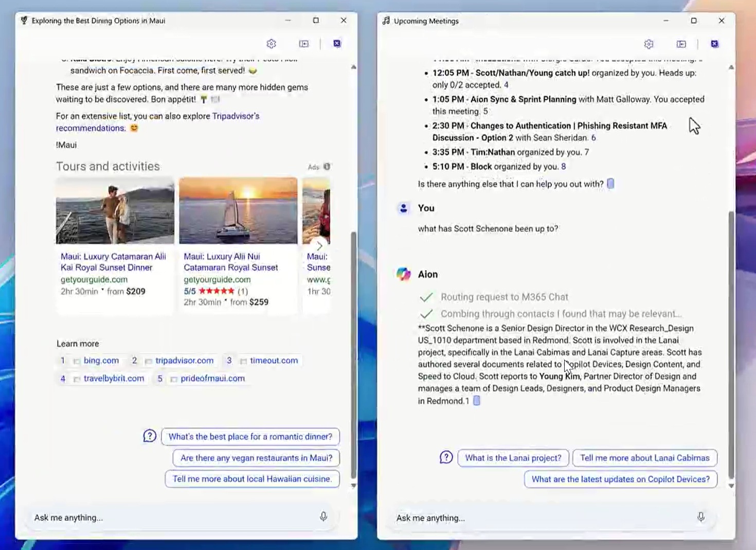Click the couple on catamaran tour thumbnail
The image size is (756, 550).
tap(115, 210)
